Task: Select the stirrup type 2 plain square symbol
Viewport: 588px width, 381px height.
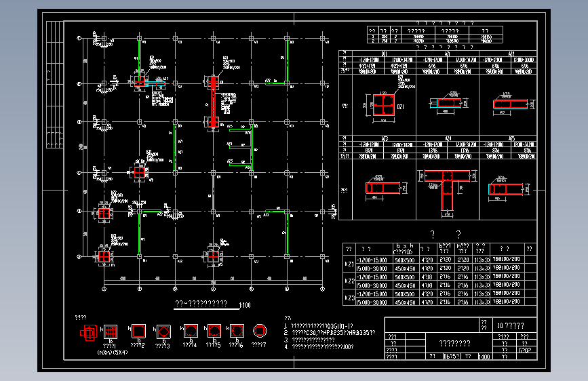Action: click(138, 332)
